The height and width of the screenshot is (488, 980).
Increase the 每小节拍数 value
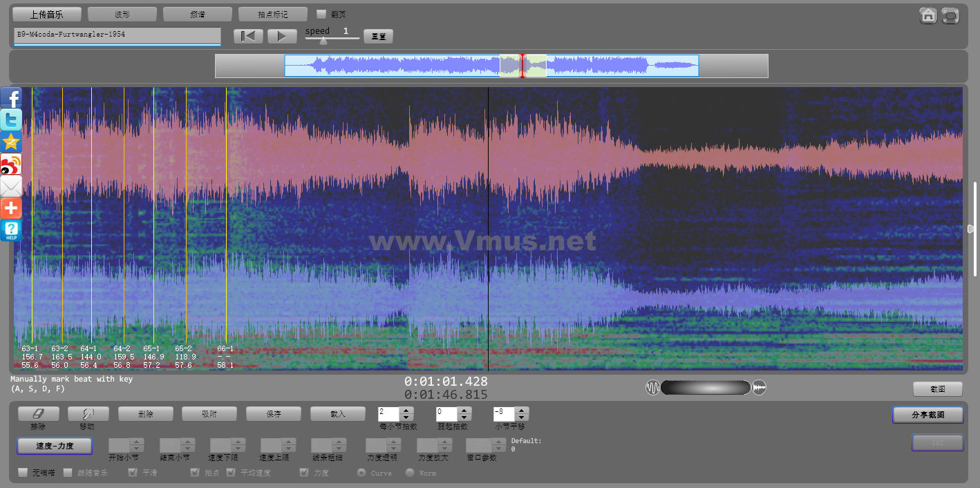coord(407,411)
